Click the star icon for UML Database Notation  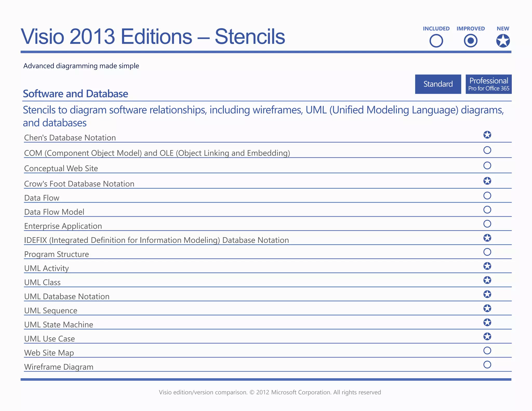(x=487, y=294)
